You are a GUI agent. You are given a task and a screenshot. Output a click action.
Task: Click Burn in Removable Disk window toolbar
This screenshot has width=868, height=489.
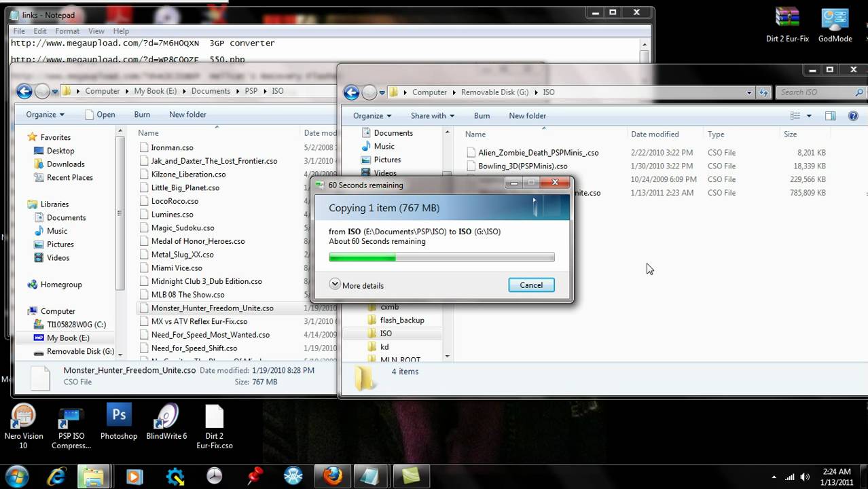[482, 116]
